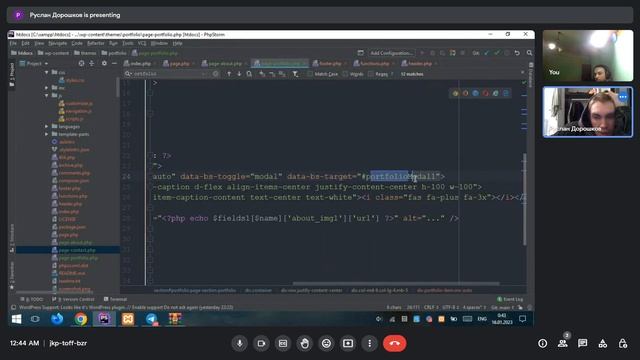This screenshot has height=360, width=640.
Task: Expand the languages folder in project tree
Action: pyautogui.click(x=47, y=127)
